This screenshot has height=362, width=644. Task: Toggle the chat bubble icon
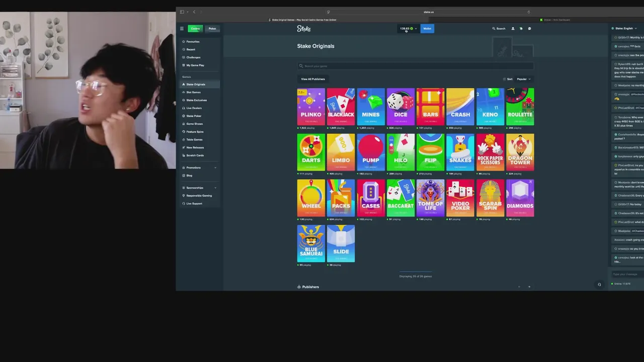pyautogui.click(x=529, y=29)
